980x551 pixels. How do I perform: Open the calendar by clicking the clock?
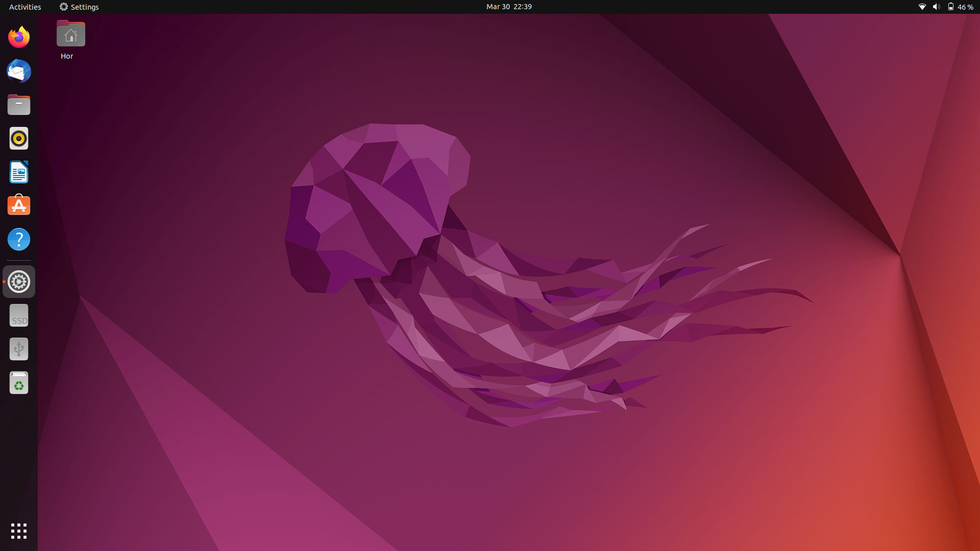[508, 7]
